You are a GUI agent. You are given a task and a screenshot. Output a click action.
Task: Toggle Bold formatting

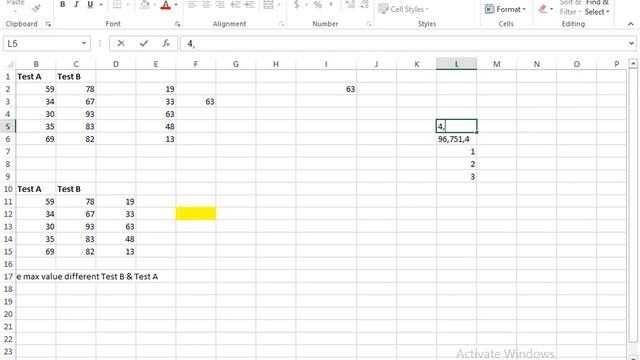pyautogui.click(x=62, y=4)
